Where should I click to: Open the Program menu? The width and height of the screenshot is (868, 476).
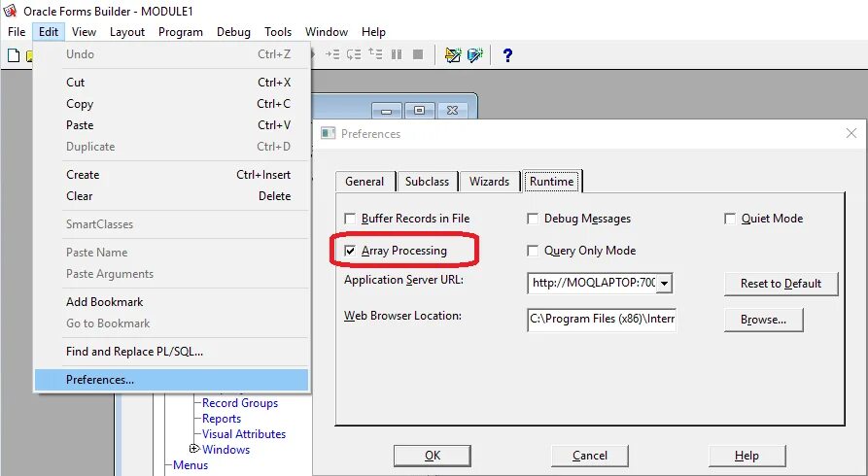(x=181, y=32)
